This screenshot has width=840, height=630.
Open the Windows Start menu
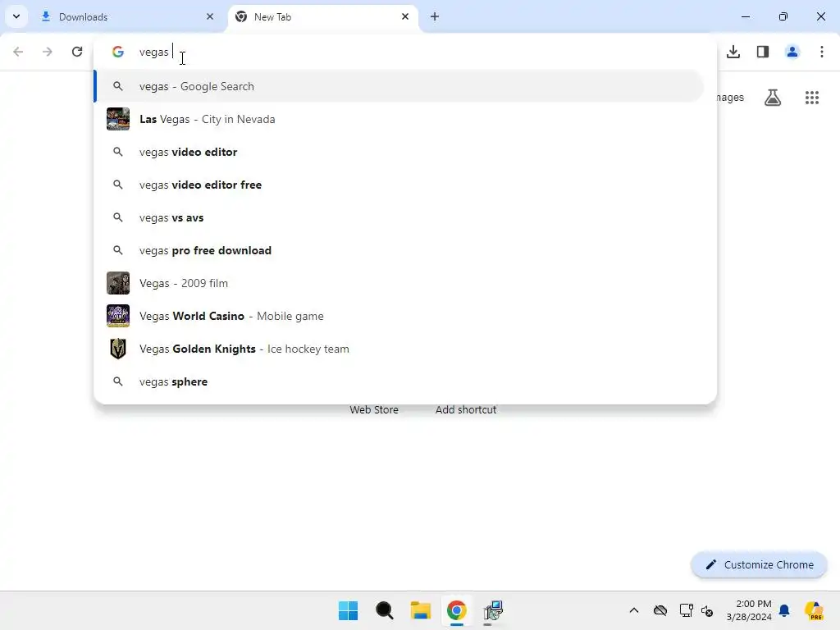(348, 610)
